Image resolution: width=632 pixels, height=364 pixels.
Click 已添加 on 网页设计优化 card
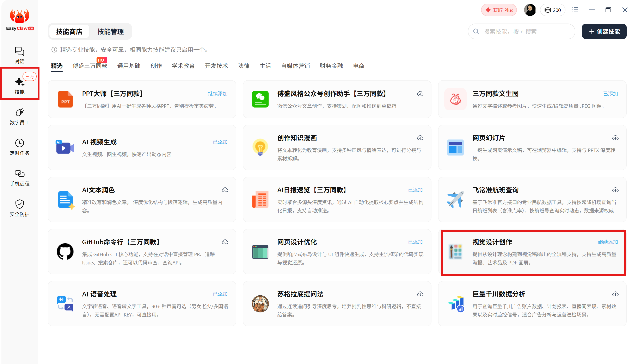point(415,242)
